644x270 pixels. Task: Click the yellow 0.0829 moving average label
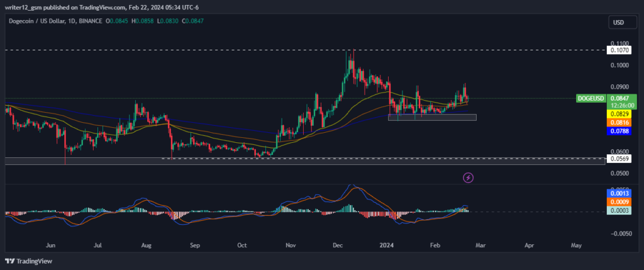tap(619, 113)
